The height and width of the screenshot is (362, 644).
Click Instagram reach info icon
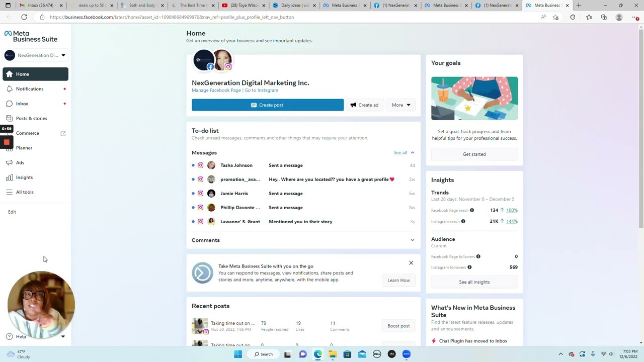463,222
